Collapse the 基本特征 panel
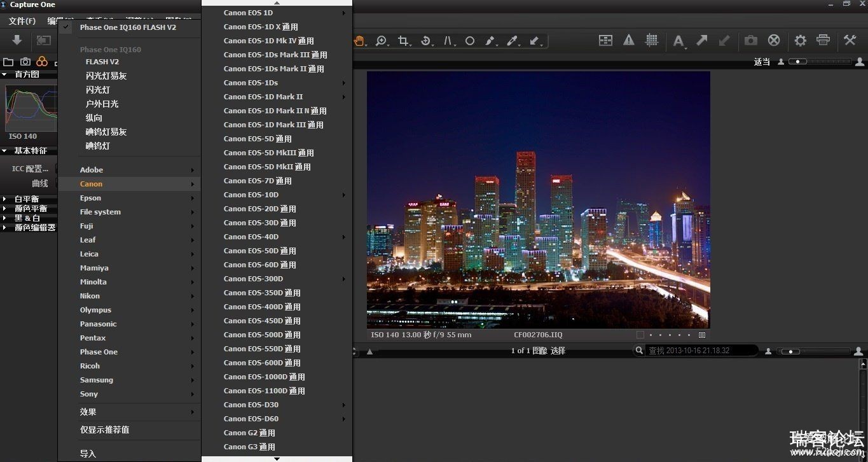Viewport: 868px width, 462px height. pyautogui.click(x=4, y=151)
